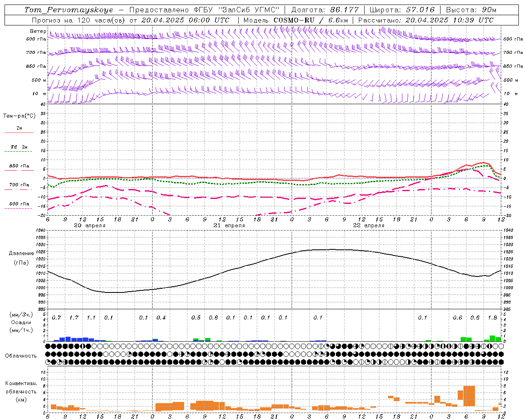Select the precipitation value "1.8"
Viewport: 525px width, 420px height.
(492, 318)
